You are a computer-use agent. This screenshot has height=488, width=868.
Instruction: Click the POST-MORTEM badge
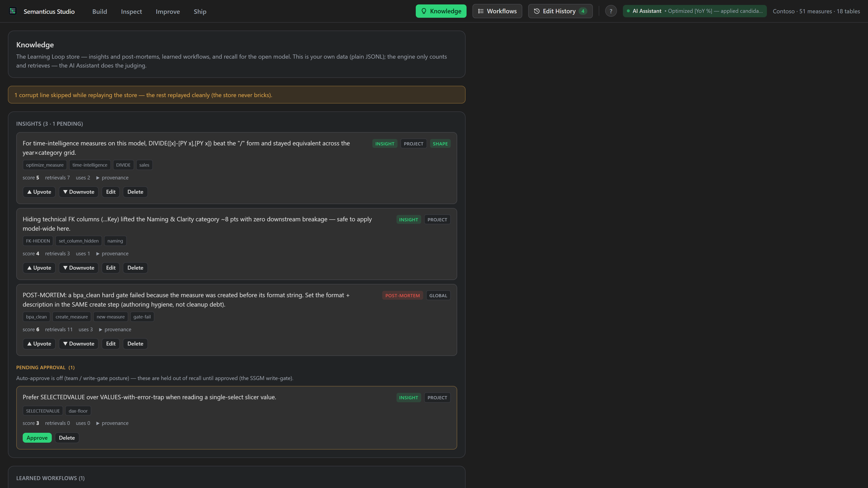(402, 295)
